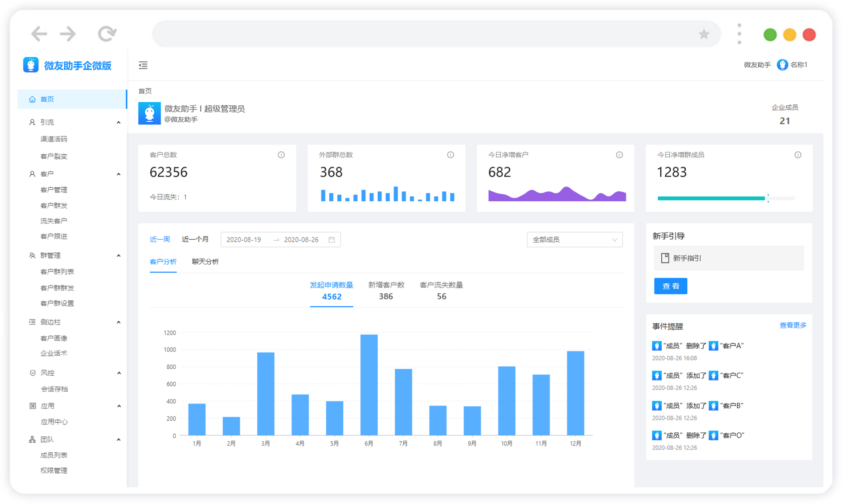Image resolution: width=843 pixels, height=504 pixels.
Task: Click the start date 2020-08-19 field
Action: click(x=244, y=240)
